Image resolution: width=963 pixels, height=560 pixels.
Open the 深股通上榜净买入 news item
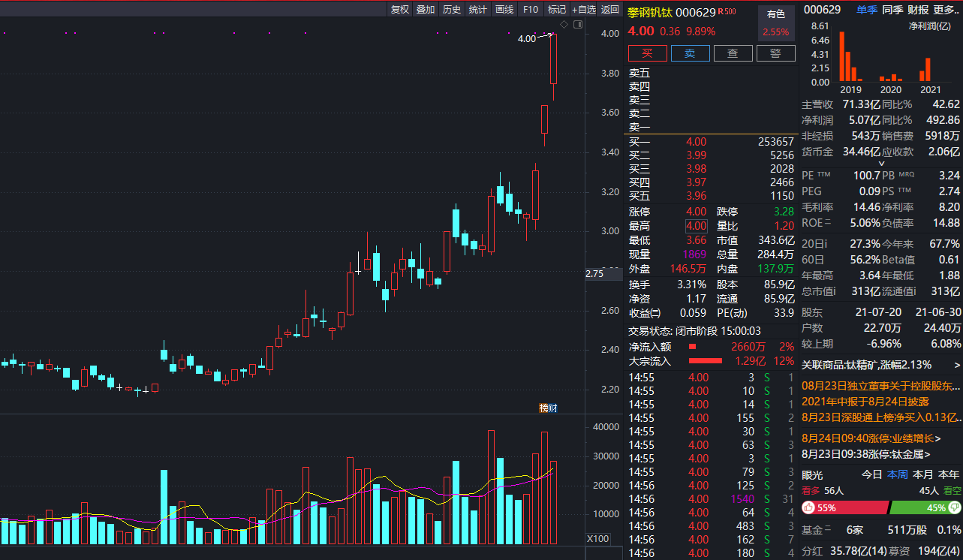pos(881,417)
